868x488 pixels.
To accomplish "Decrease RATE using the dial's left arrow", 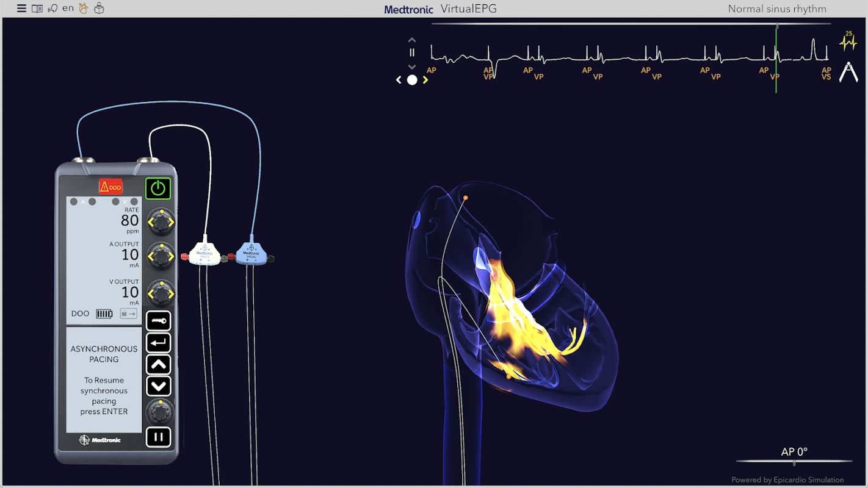I will coord(151,223).
